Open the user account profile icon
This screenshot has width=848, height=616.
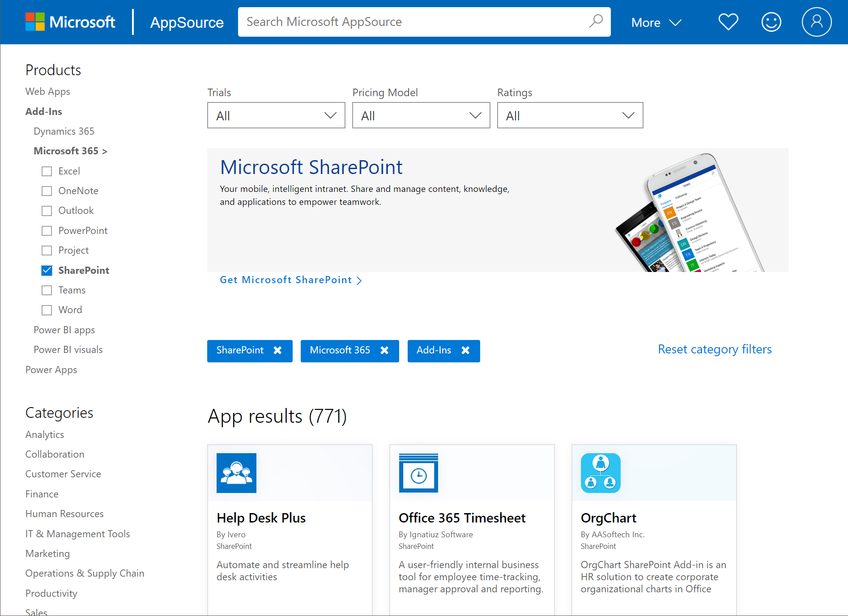coord(816,22)
